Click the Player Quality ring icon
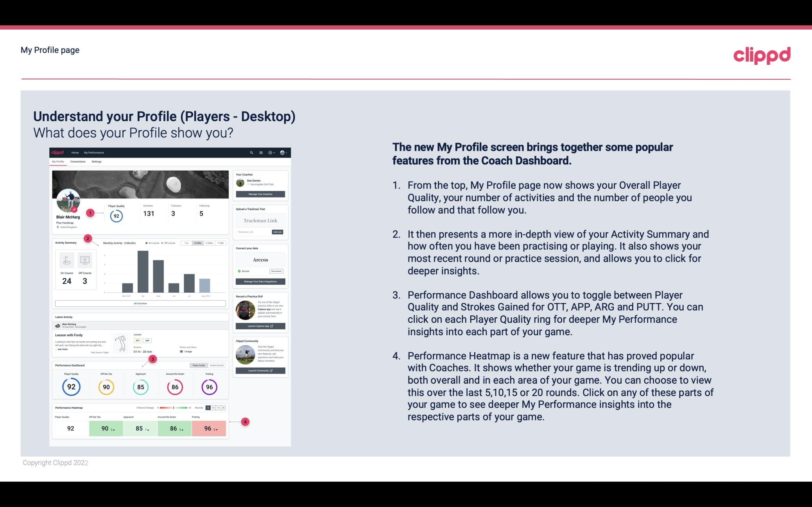This screenshot has height=507, width=812. click(x=71, y=386)
